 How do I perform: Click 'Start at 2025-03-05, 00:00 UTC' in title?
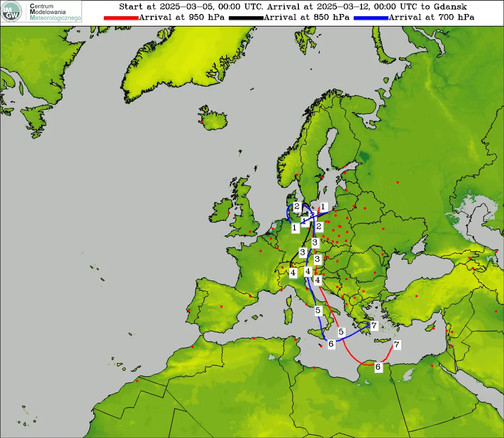click(191, 7)
